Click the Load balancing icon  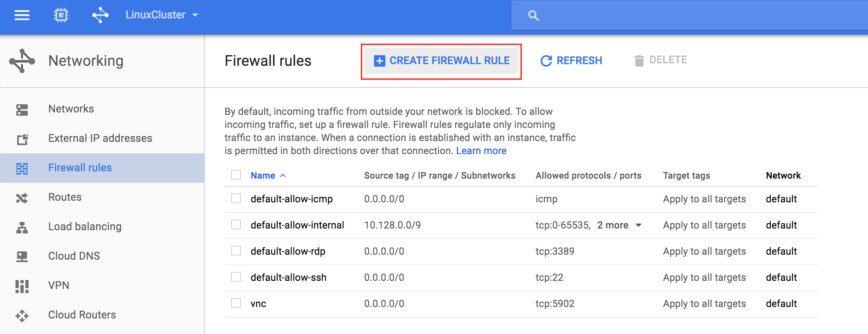22,227
